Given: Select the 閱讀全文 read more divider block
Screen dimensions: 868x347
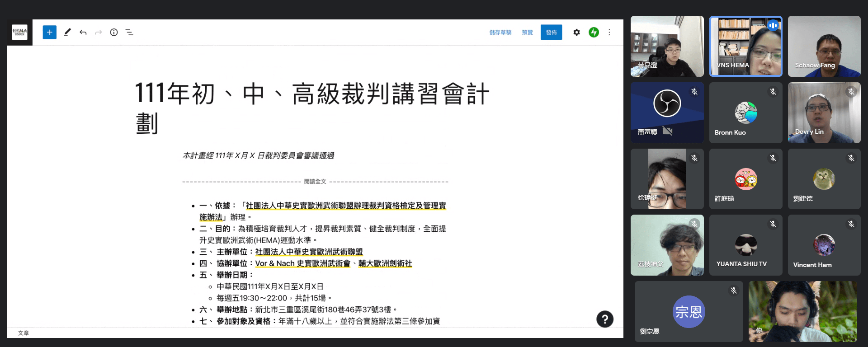Looking at the screenshot, I should [315, 182].
